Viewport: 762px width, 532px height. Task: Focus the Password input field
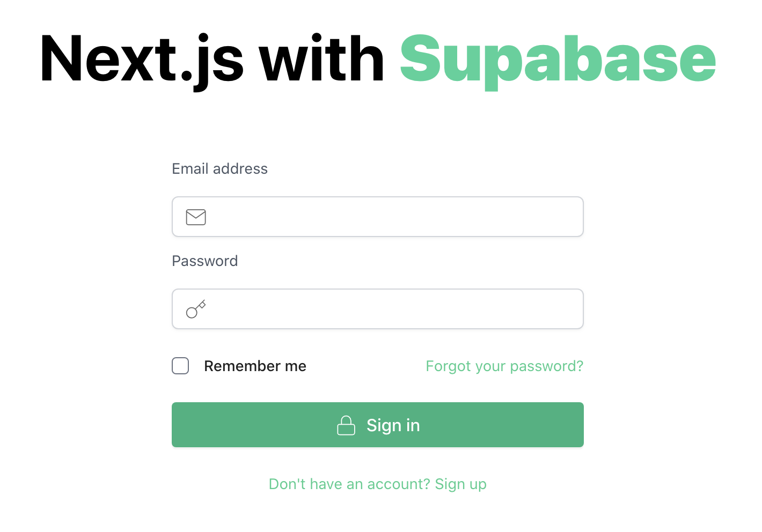coord(378,309)
